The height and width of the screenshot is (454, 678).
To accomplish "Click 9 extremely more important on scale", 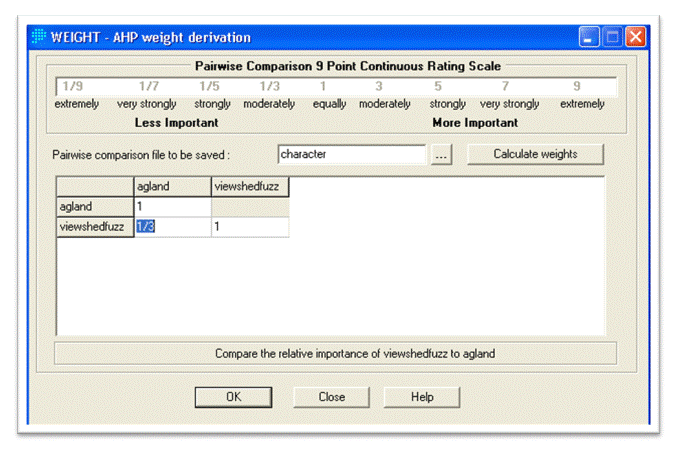I will click(x=577, y=87).
